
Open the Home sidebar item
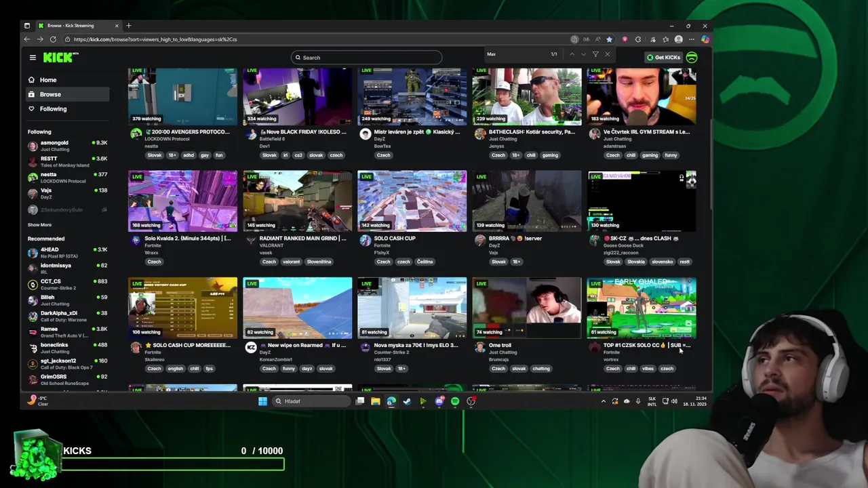tap(68, 80)
